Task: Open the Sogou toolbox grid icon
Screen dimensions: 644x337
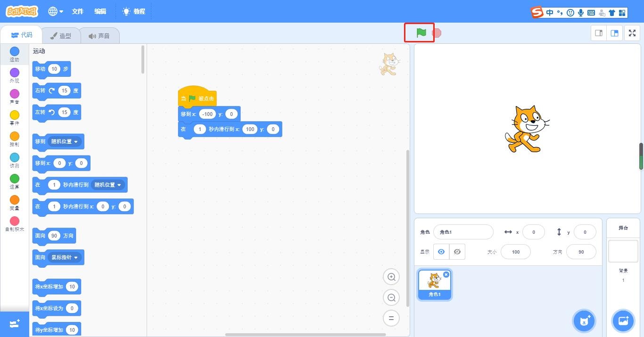Action: tap(622, 13)
